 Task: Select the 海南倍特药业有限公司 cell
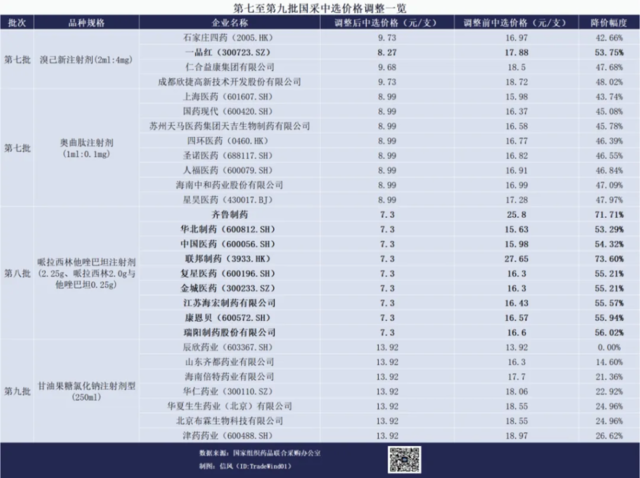(x=229, y=376)
